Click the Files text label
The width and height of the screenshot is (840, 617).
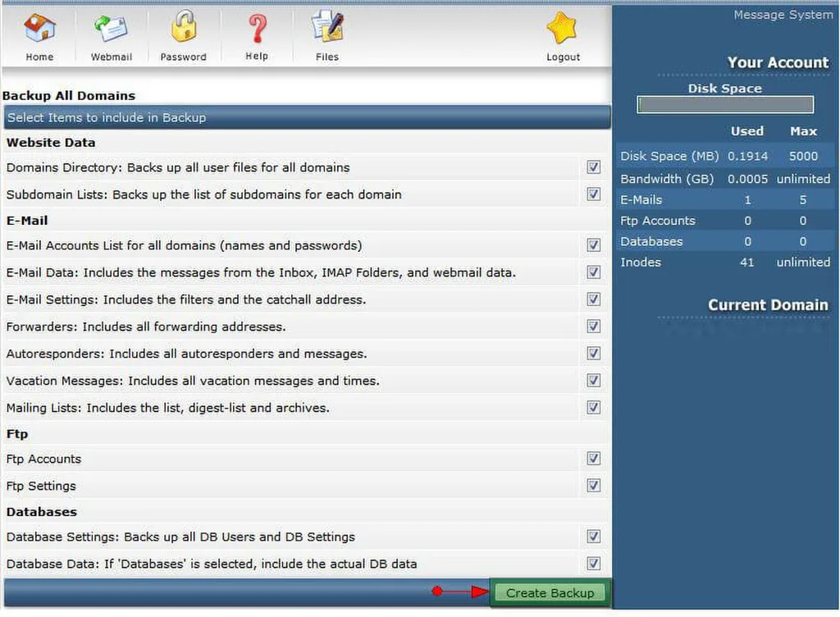pos(327,57)
